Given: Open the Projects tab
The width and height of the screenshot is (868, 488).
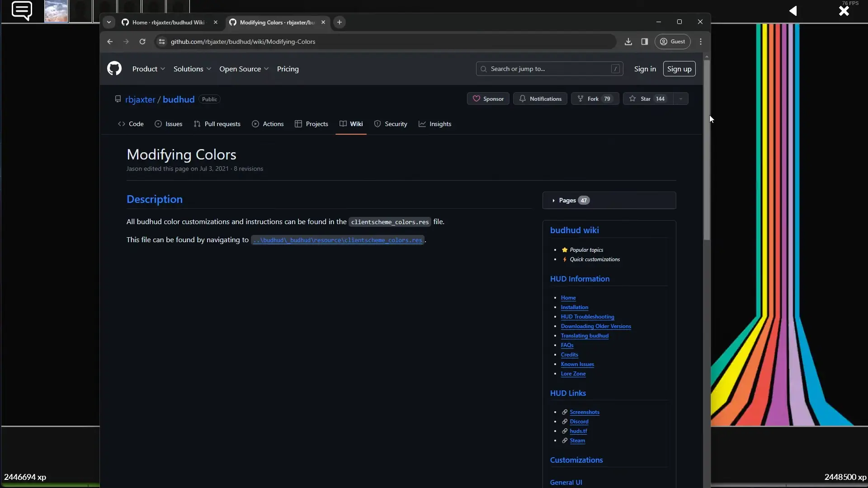Looking at the screenshot, I should coord(311,124).
